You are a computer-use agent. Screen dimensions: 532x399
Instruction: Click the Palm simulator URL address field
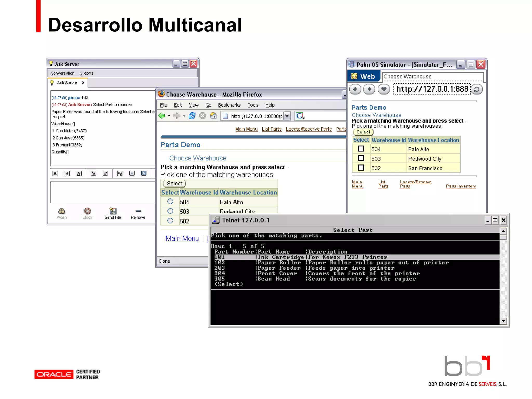(432, 89)
